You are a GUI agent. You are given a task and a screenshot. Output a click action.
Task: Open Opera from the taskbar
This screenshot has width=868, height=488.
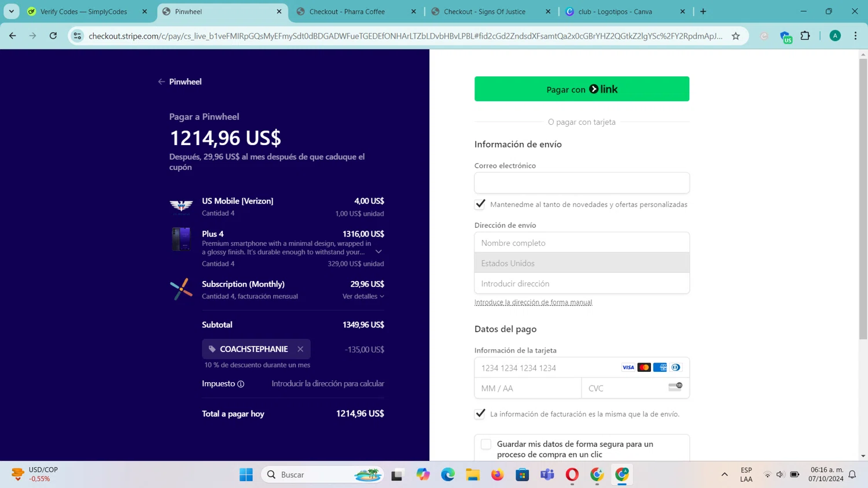pyautogui.click(x=572, y=475)
